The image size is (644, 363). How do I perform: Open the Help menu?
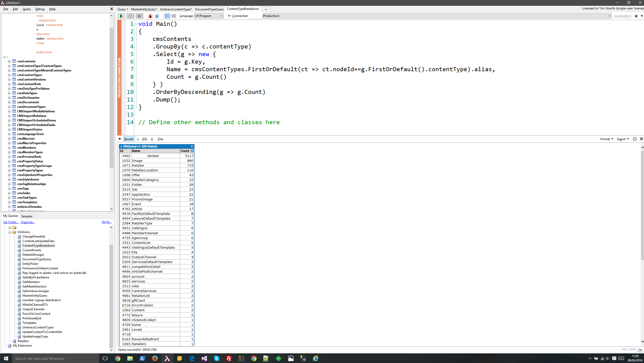tap(52, 9)
